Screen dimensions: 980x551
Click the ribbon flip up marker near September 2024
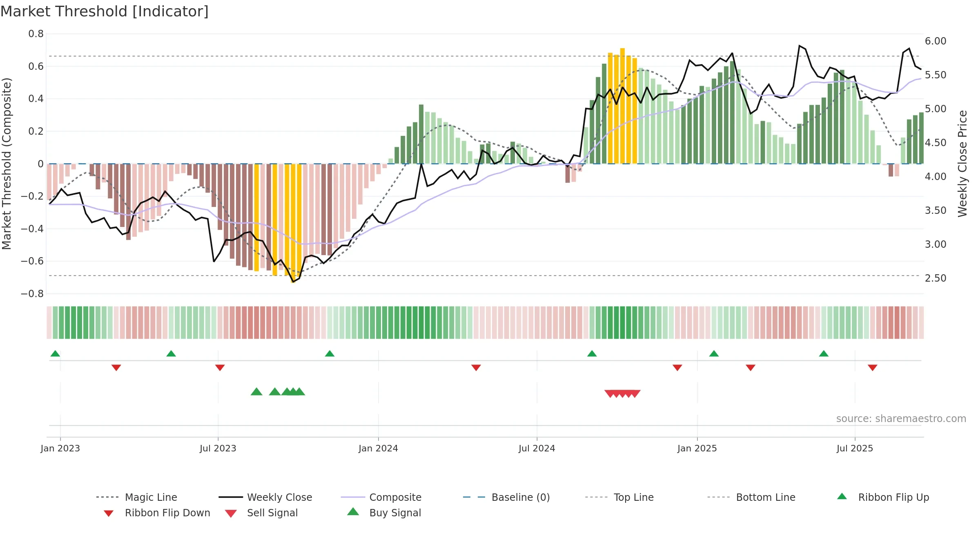click(592, 353)
